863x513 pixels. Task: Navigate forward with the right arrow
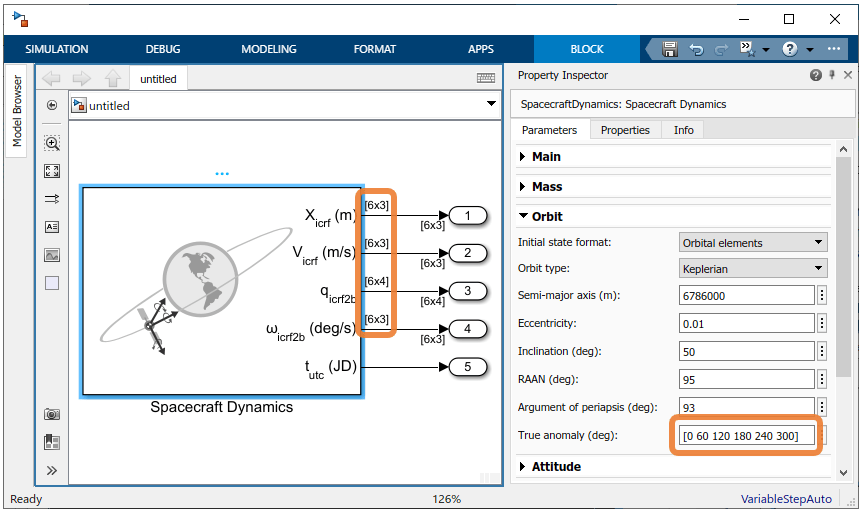(81, 79)
